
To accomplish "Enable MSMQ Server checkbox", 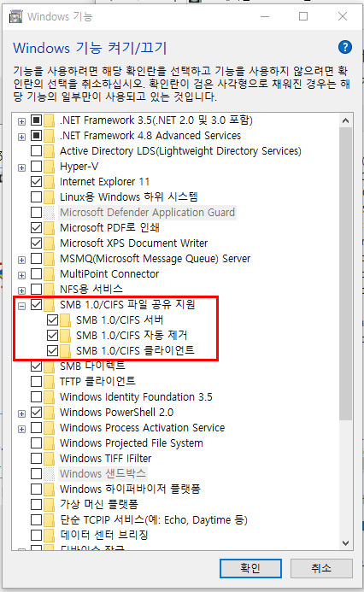I will point(36,259).
